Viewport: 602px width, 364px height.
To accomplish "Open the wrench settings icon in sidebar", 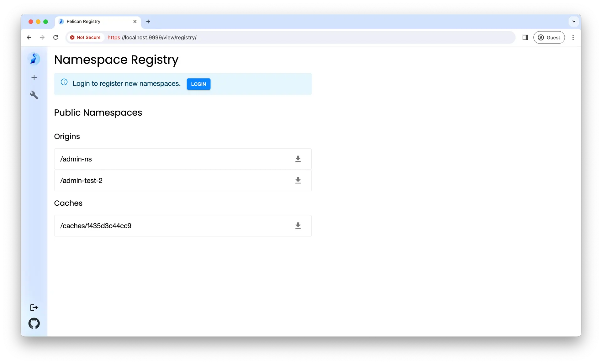I will pyautogui.click(x=34, y=95).
